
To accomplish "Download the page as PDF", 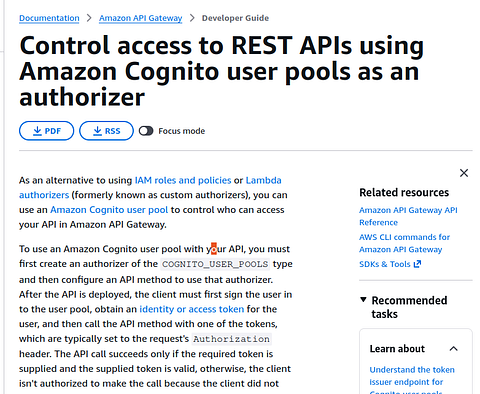I will pyautogui.click(x=46, y=131).
